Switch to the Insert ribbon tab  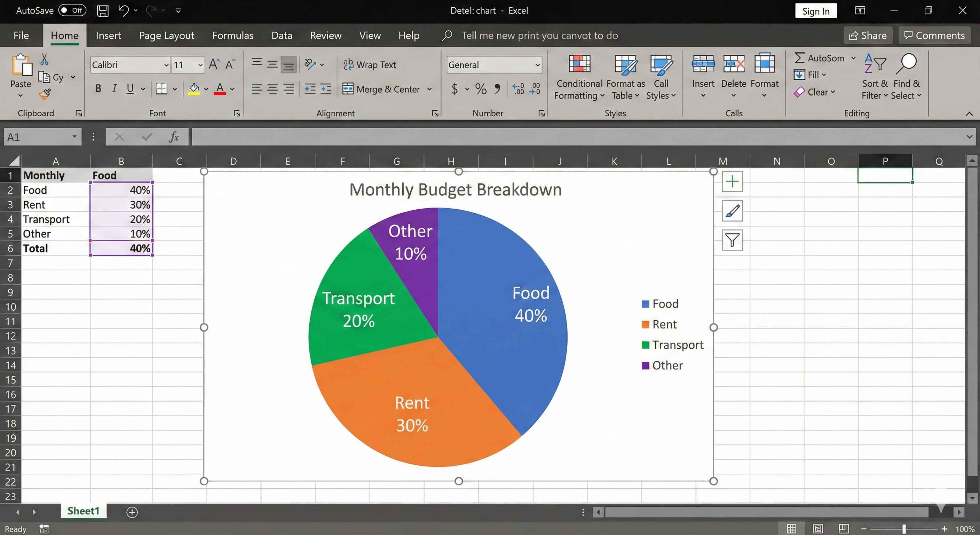[x=109, y=35]
